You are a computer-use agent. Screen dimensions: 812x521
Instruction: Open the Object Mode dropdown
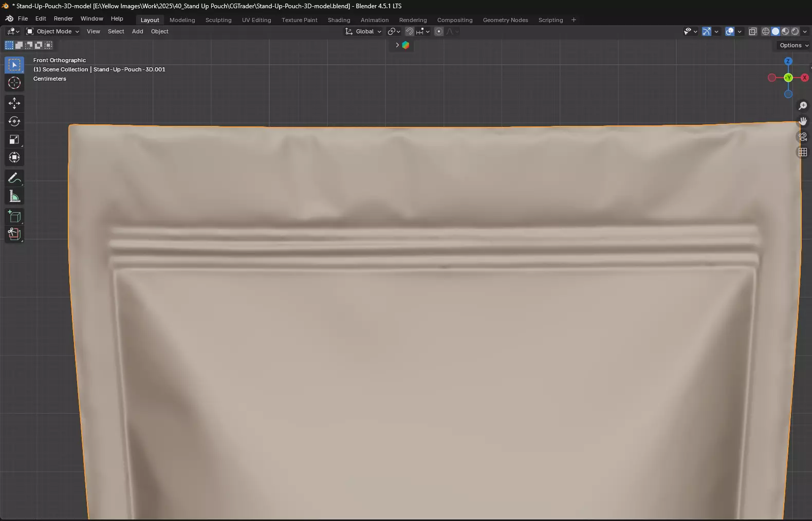(52, 31)
